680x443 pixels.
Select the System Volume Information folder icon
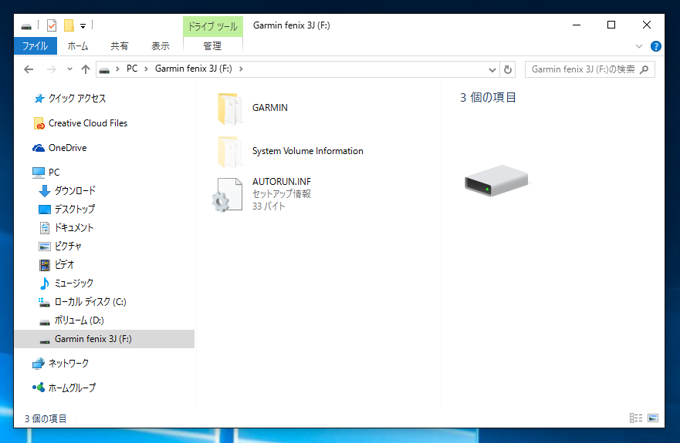click(x=229, y=151)
